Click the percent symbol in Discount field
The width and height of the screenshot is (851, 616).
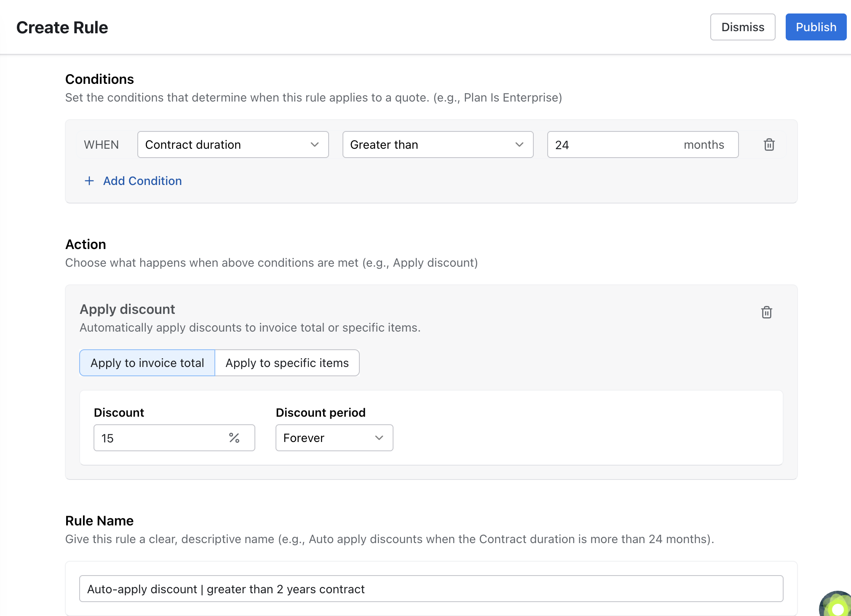click(234, 438)
